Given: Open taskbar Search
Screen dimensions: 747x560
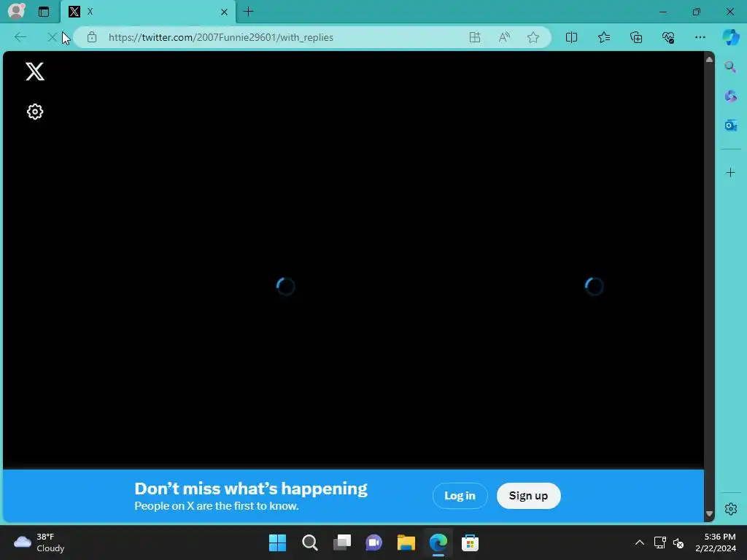Looking at the screenshot, I should click(309, 542).
